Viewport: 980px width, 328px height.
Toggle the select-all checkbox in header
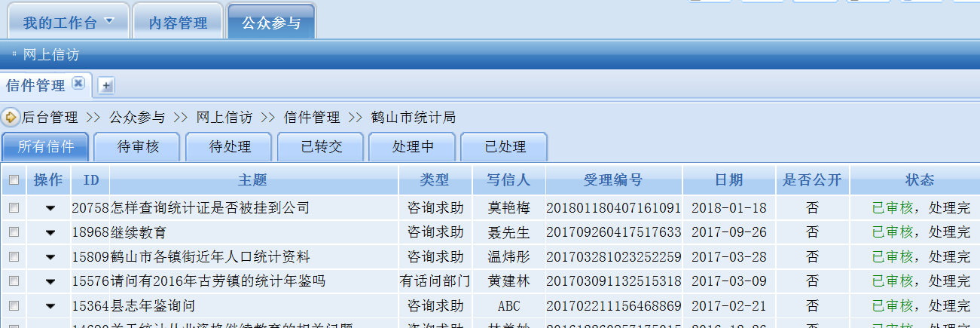tap(14, 180)
